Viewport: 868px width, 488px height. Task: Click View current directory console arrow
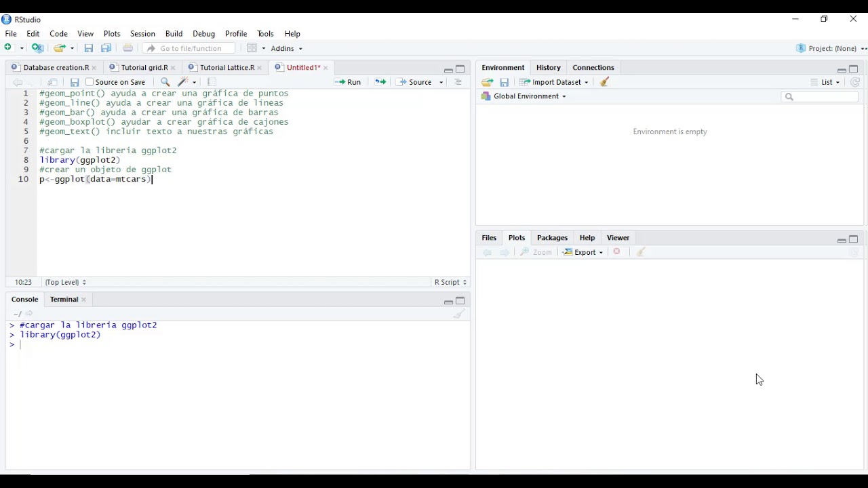[x=29, y=314]
